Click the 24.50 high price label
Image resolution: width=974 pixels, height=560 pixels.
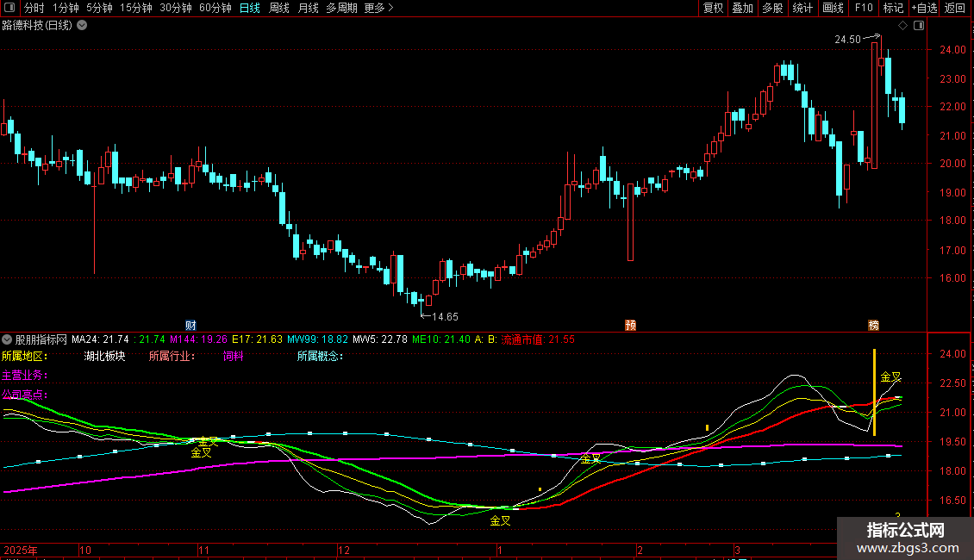[847, 40]
